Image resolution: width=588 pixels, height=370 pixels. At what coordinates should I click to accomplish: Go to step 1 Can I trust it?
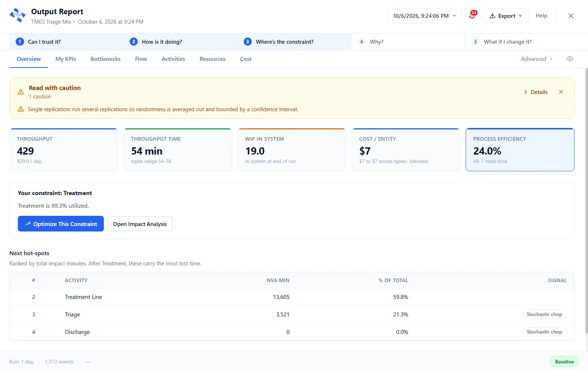(x=66, y=42)
